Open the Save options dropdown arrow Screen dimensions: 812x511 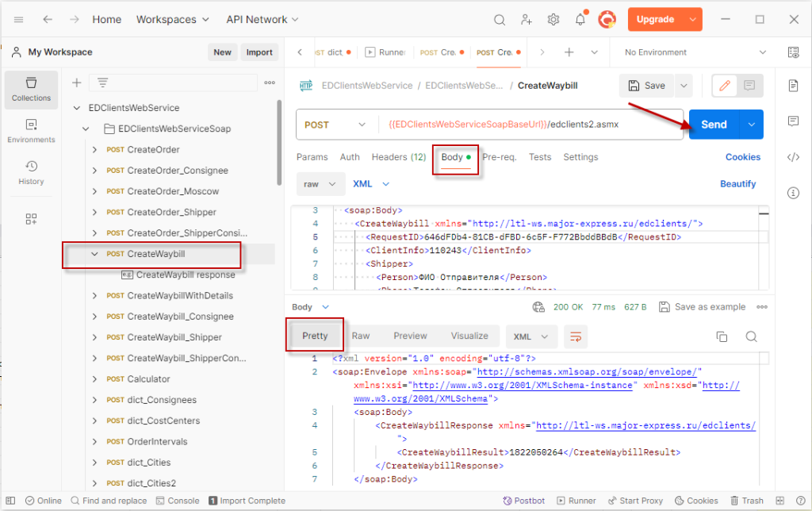(684, 86)
